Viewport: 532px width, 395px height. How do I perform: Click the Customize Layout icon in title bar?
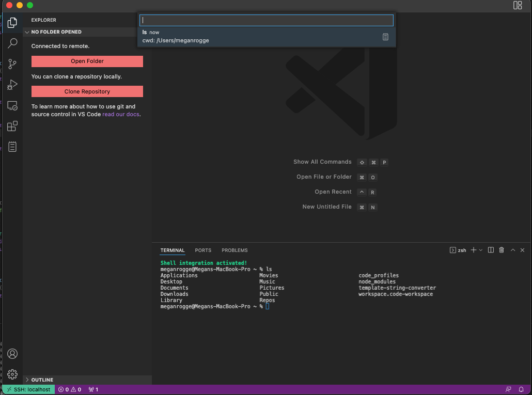518,5
